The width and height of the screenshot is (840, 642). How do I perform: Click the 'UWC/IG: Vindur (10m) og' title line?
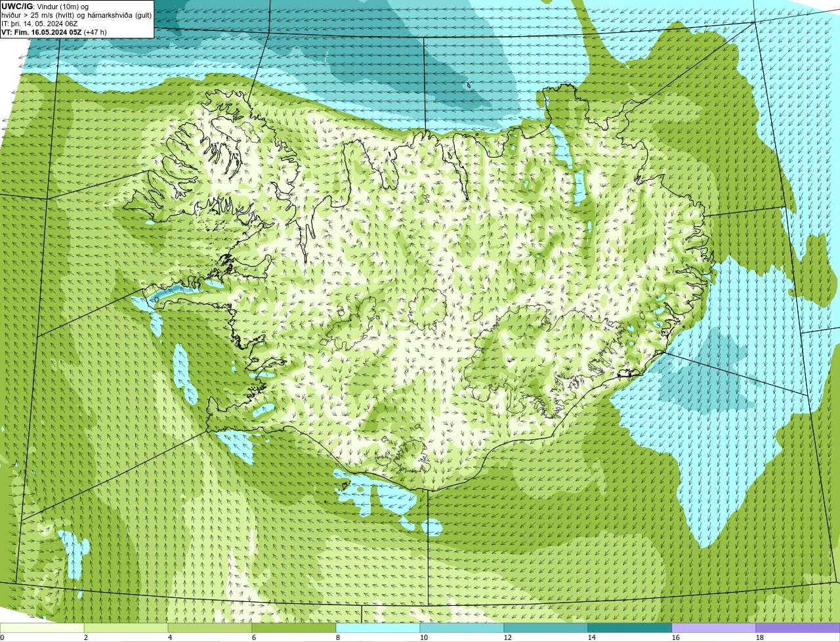45,6
